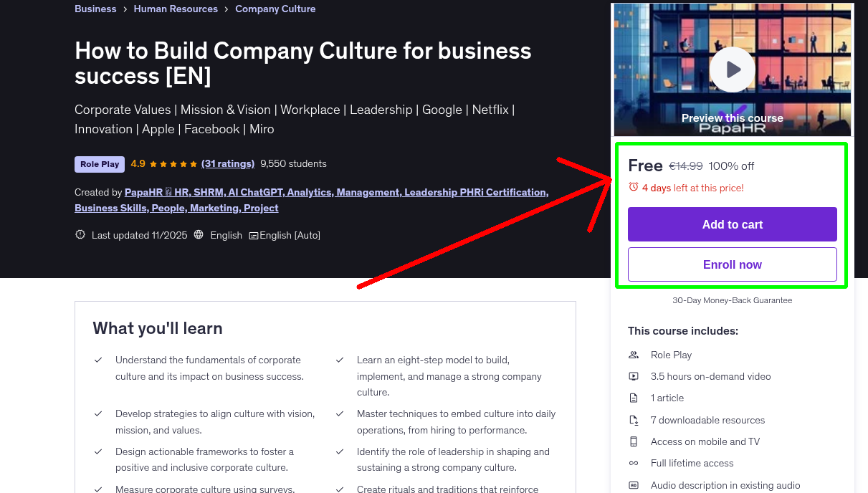The image size is (868, 493).
Task: Open the Company Culture breadcrumb link
Action: 275,8
